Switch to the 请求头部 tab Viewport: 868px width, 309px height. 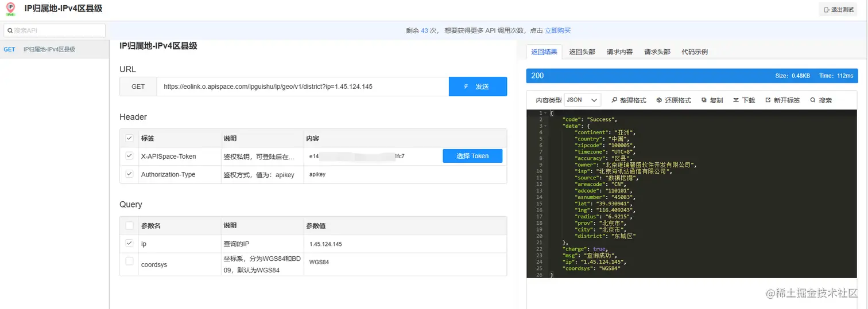[657, 52]
